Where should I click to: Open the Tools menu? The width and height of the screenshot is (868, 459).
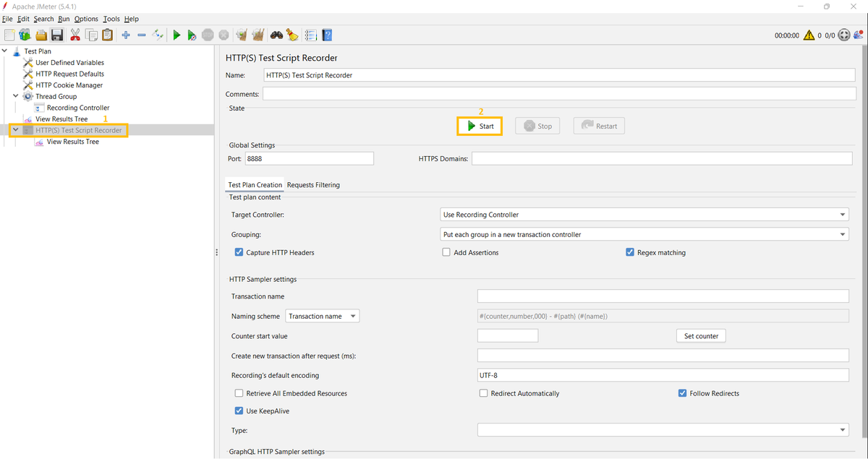click(111, 19)
